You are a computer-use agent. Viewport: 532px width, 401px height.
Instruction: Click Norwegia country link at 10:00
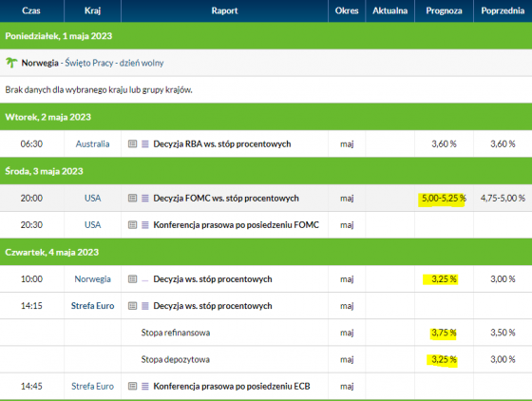pos(93,278)
